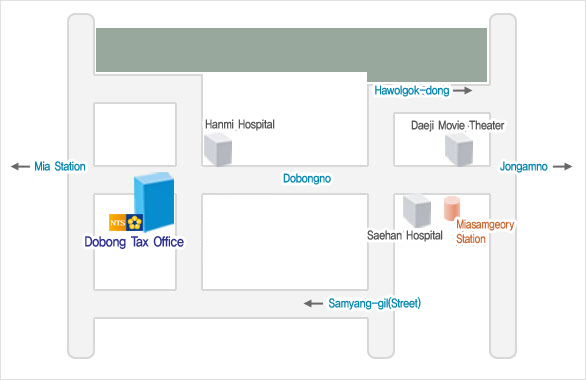Click the Jongamno text label
The image size is (586, 380).
point(524,166)
